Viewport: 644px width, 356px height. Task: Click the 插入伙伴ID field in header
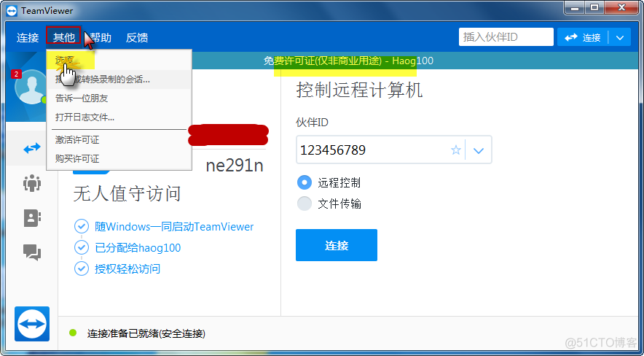(x=506, y=37)
